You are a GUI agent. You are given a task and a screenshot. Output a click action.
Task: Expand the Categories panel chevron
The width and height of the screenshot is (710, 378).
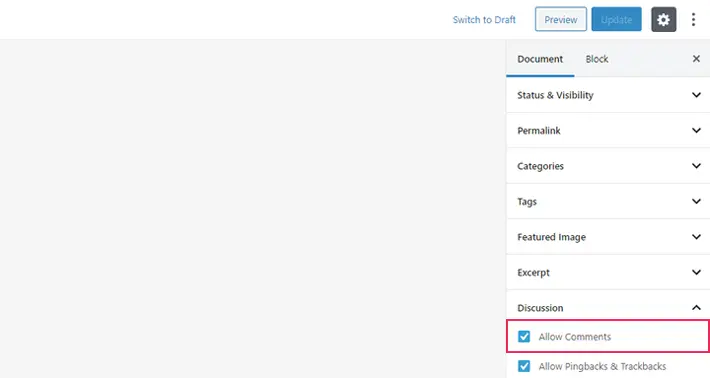pos(696,166)
